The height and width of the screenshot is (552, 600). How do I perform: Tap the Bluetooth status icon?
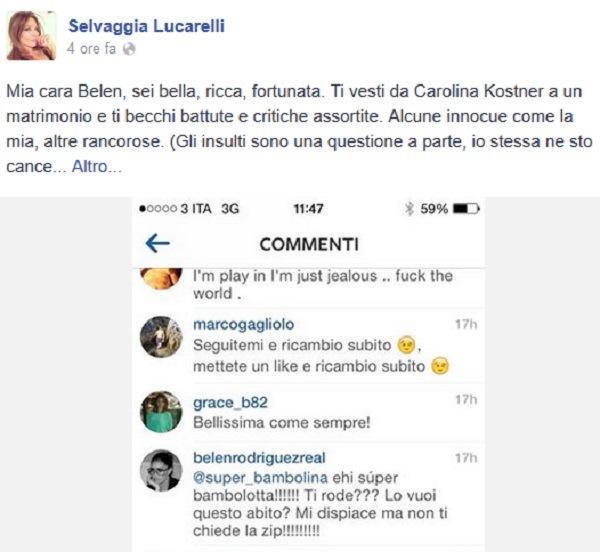tap(410, 209)
